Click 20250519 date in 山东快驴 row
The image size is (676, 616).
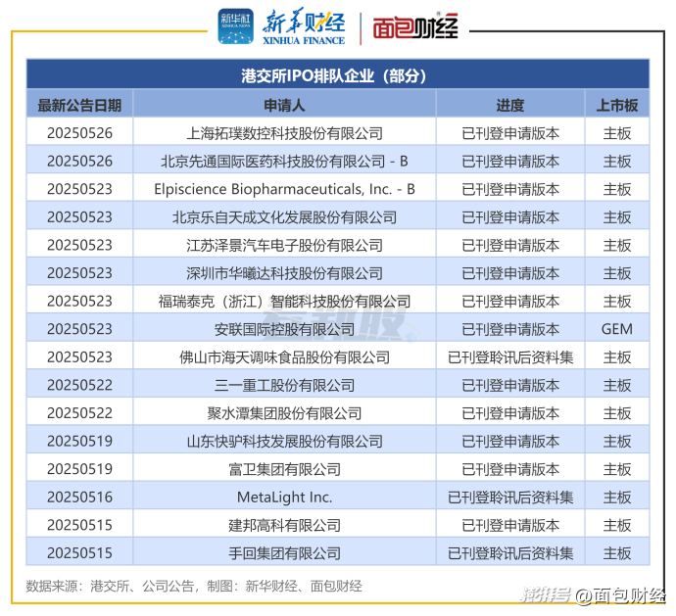pyautogui.click(x=79, y=442)
